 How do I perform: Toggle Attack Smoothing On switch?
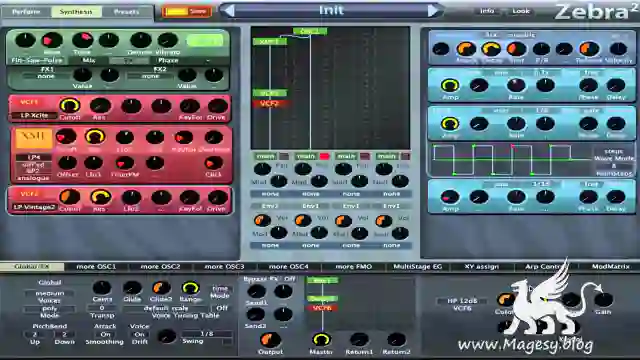[x=105, y=334]
